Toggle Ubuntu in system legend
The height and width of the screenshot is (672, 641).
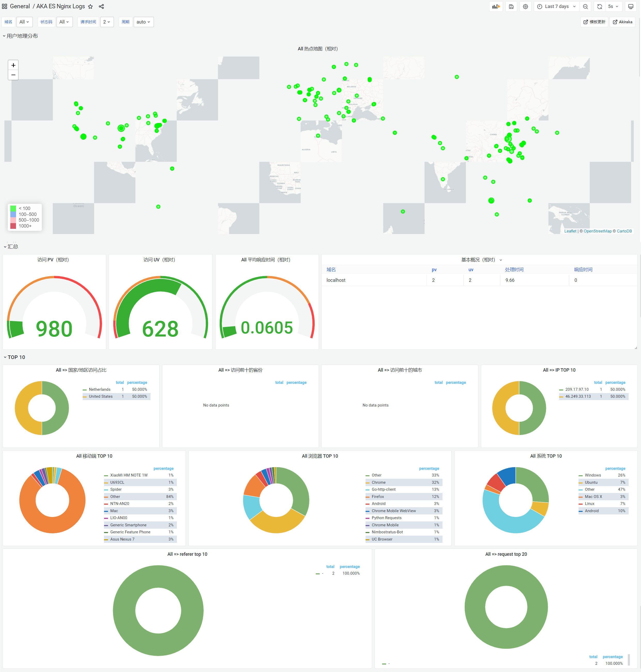pos(591,483)
